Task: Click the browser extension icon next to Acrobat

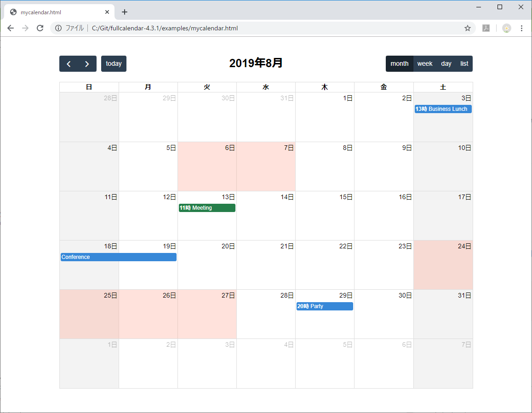Action: point(506,28)
